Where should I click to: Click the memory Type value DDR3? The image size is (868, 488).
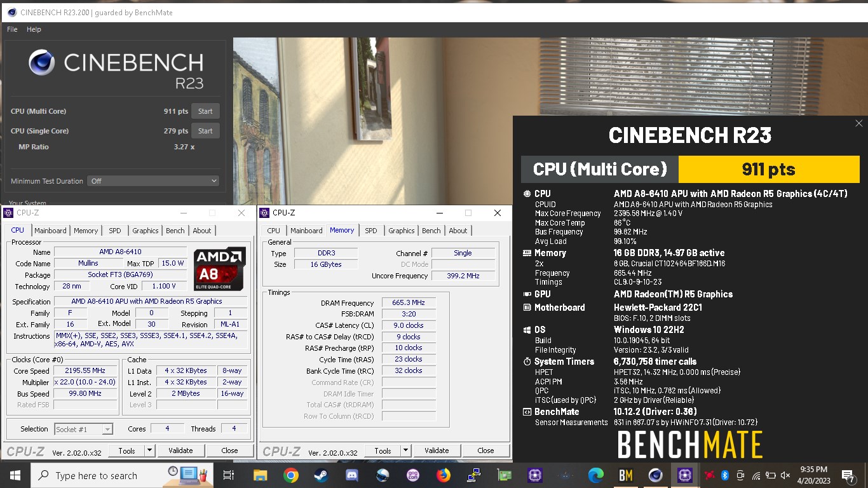pyautogui.click(x=326, y=253)
